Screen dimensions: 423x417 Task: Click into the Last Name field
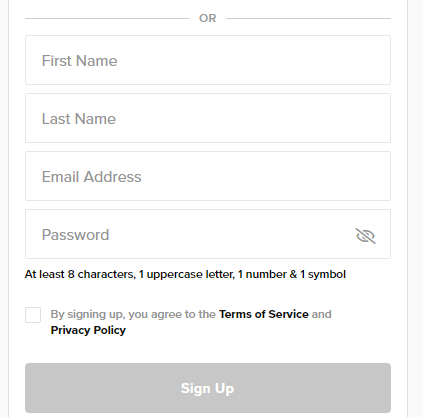pyautogui.click(x=208, y=118)
